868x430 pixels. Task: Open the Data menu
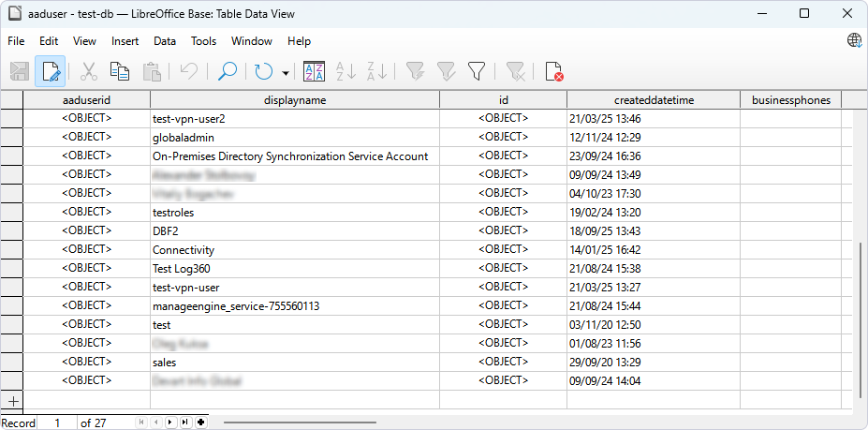click(x=165, y=41)
